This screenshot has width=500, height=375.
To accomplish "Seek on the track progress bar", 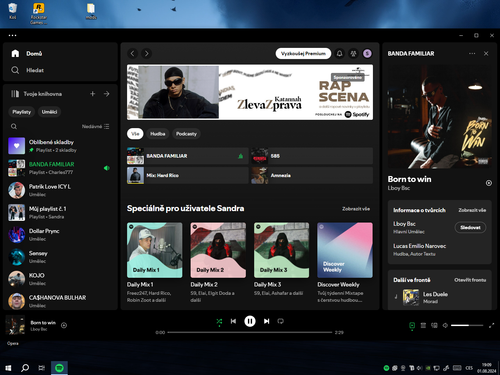I will pos(250,332).
